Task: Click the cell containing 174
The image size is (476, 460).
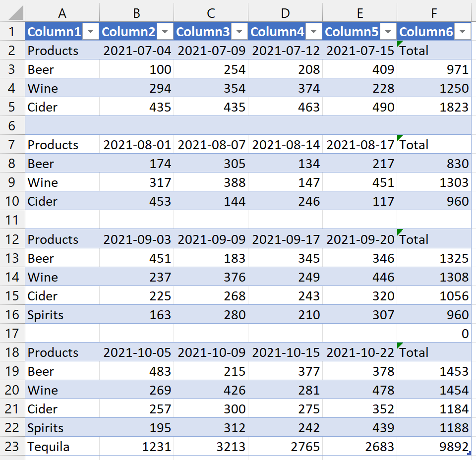Action: coord(137,163)
